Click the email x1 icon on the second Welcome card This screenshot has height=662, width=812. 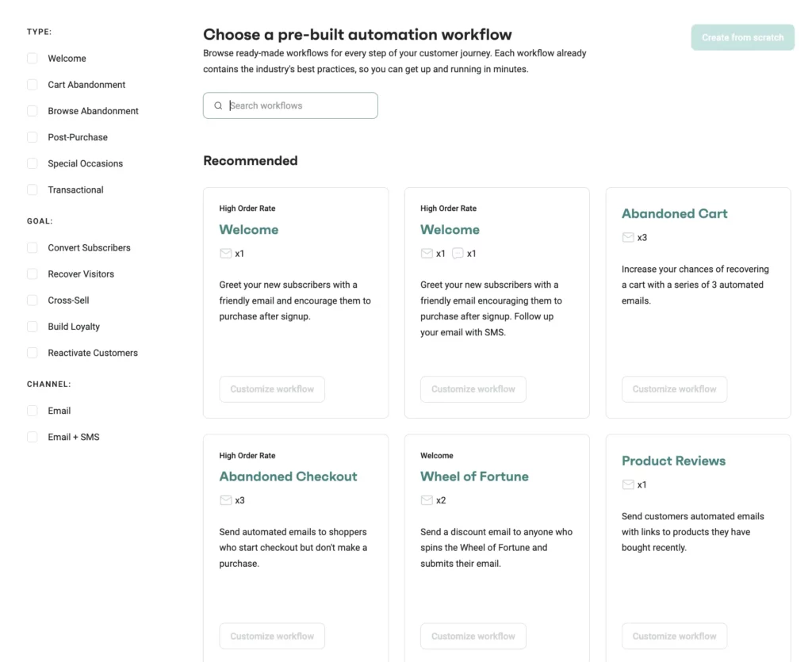coord(427,253)
